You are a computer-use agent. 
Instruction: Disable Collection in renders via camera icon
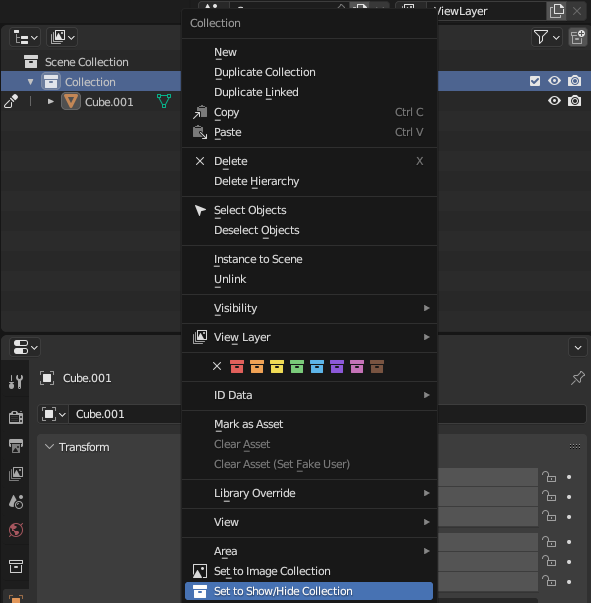[574, 81]
